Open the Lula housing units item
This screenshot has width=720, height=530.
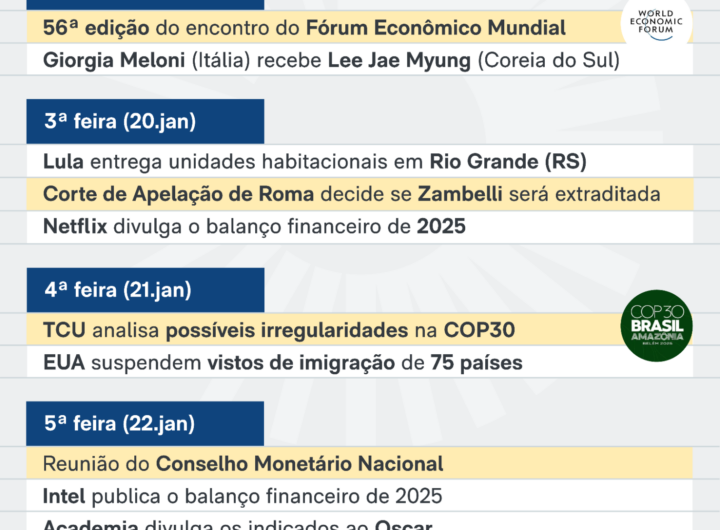[x=314, y=160]
